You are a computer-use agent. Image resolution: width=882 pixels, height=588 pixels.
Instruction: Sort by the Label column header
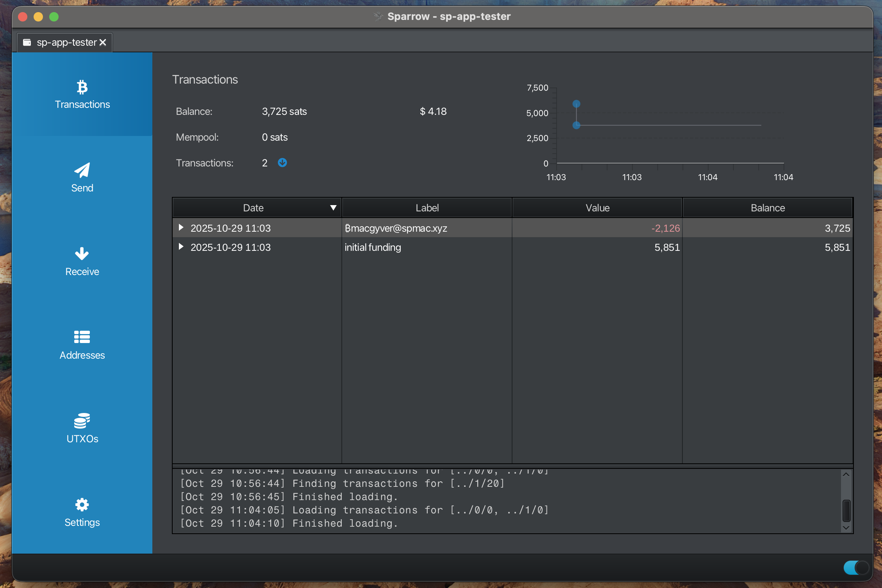[x=427, y=208]
